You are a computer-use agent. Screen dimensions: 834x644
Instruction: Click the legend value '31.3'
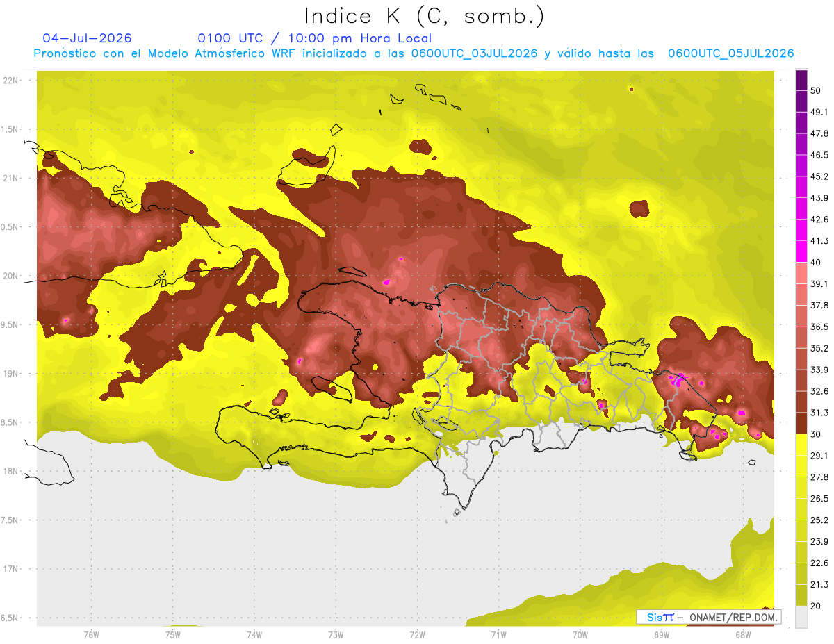point(819,413)
